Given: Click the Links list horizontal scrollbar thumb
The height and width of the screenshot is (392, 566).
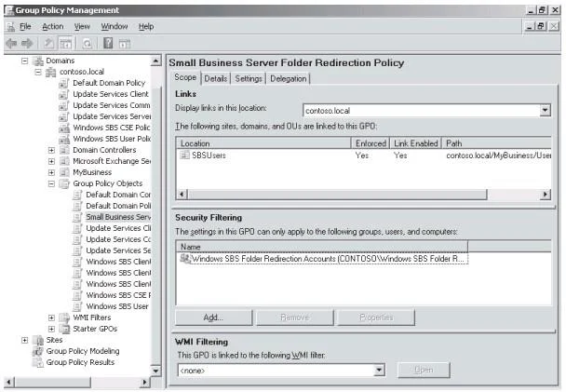Looking at the screenshot, I should (x=337, y=195).
